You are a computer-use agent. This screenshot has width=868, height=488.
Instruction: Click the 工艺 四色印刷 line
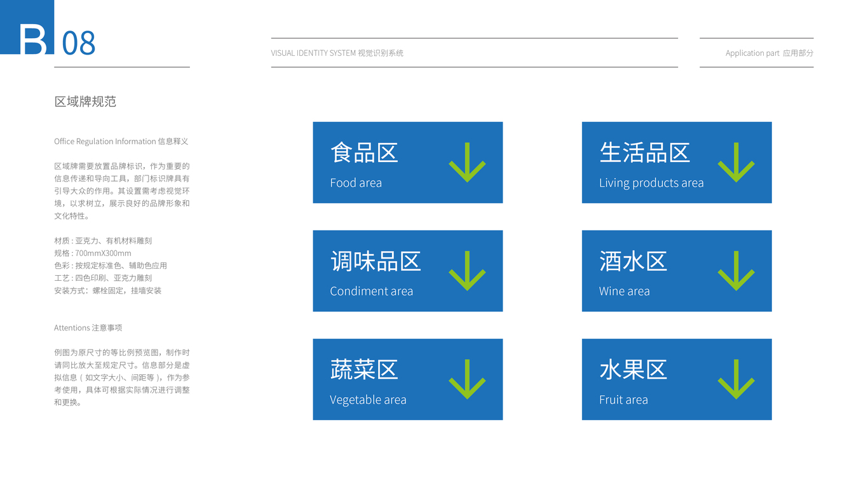click(103, 278)
